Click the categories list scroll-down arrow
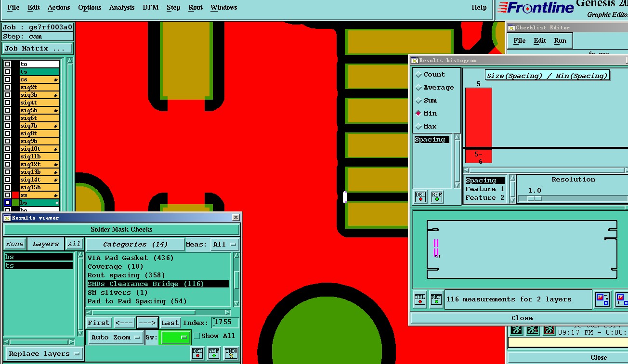 pos(236,303)
